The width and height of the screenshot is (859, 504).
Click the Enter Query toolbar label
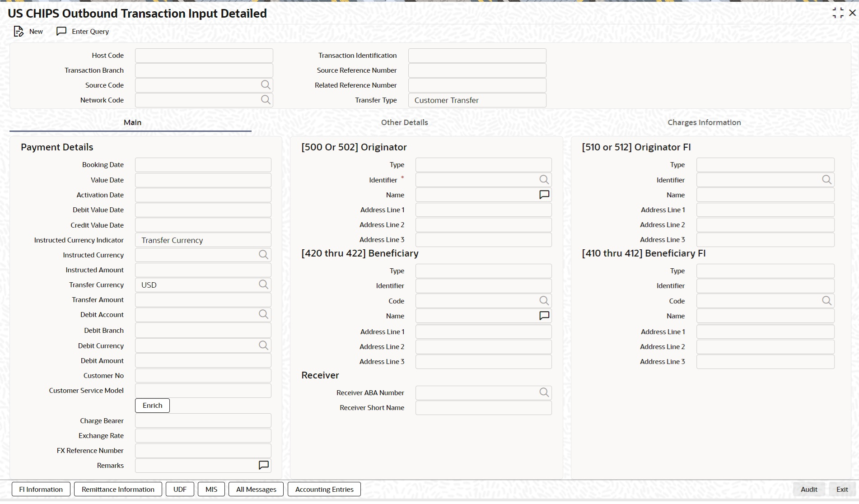[90, 32]
